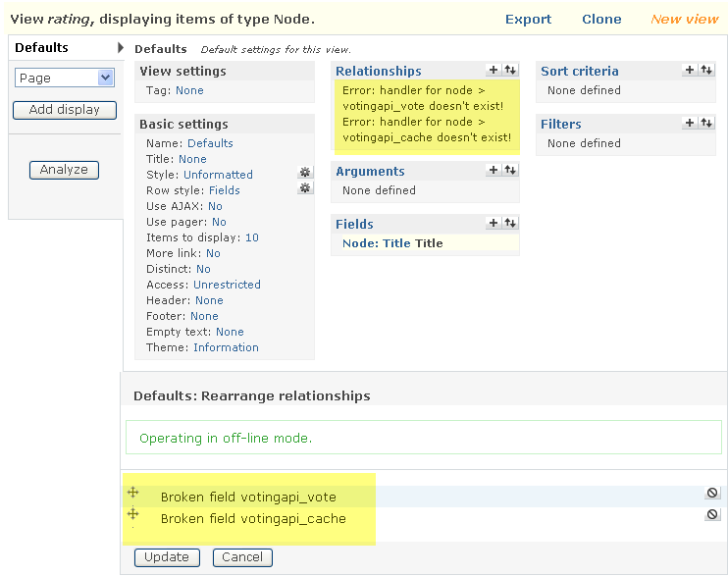Click the Relationships heading
This screenshot has height=577, width=728.
tap(379, 71)
